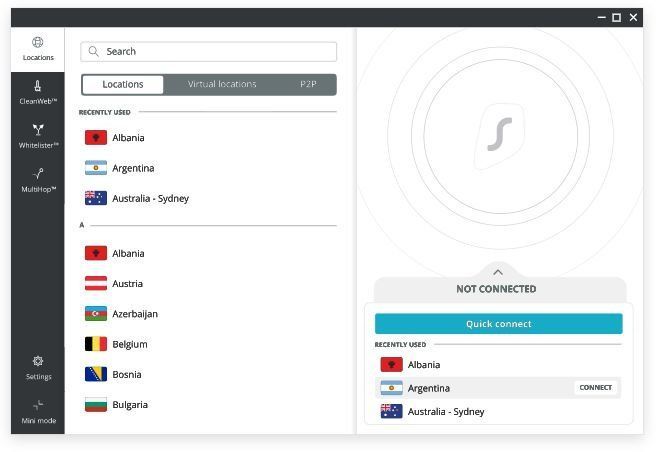Switch to Mini mode
656x452 pixels.
pyautogui.click(x=38, y=411)
